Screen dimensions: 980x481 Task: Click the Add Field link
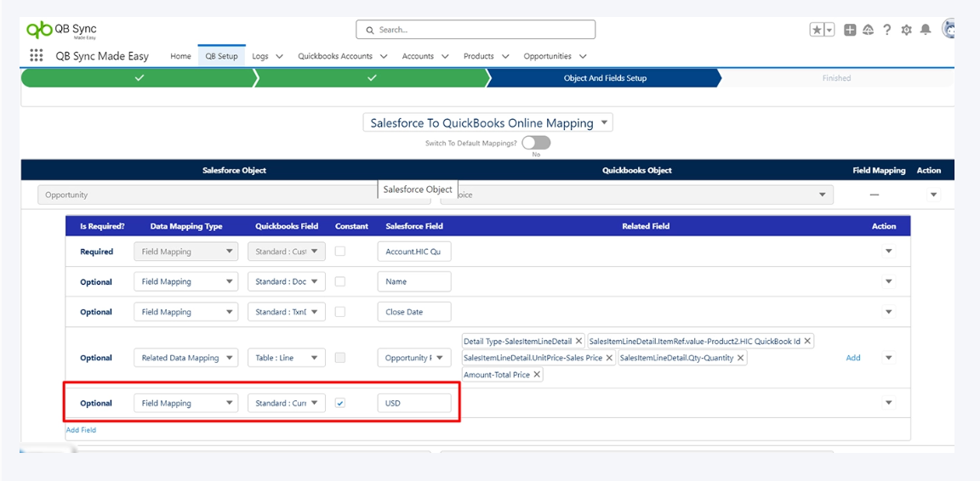click(x=82, y=430)
